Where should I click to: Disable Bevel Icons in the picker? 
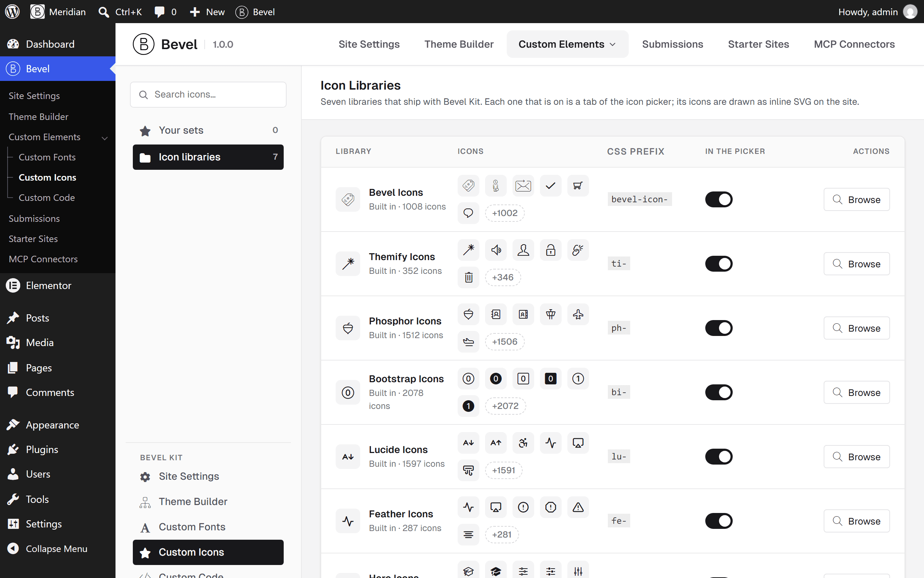[x=719, y=199]
